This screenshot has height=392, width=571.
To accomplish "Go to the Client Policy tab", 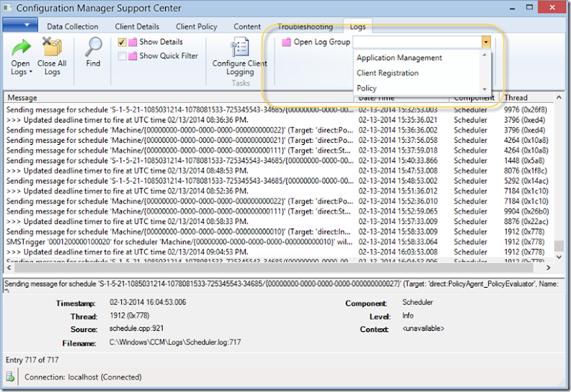I will 196,26.
